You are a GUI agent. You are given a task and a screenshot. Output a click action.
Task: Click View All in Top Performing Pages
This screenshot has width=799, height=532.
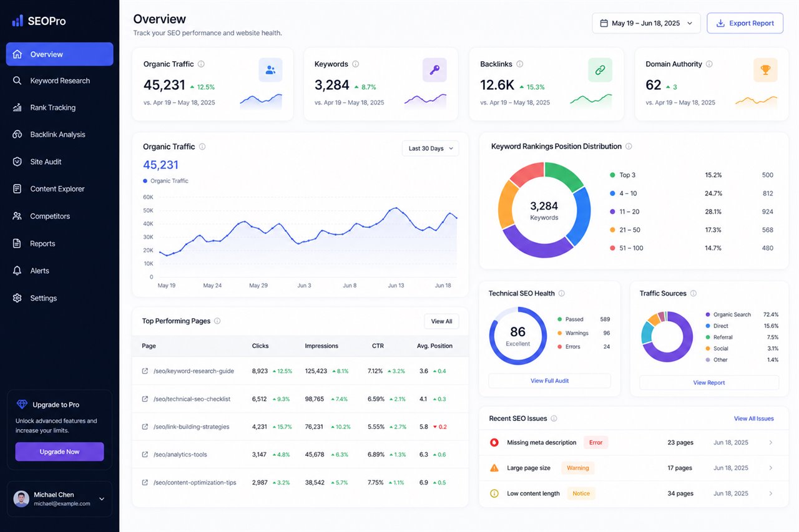(x=441, y=321)
